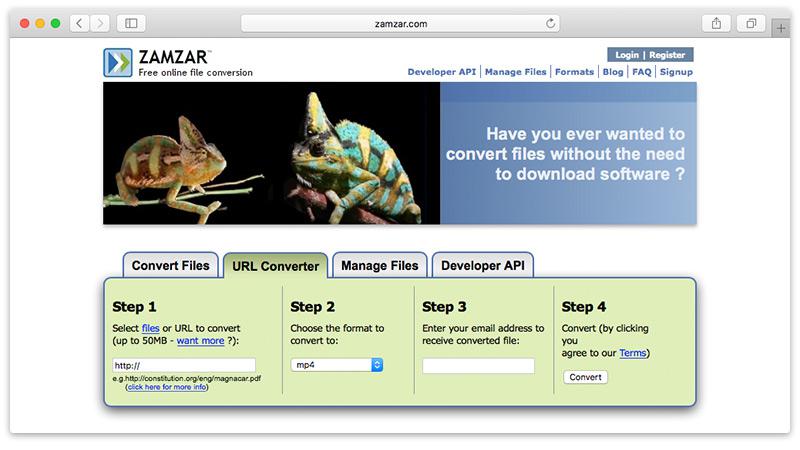Click the 'want more' link
800x450 pixels.
[201, 341]
